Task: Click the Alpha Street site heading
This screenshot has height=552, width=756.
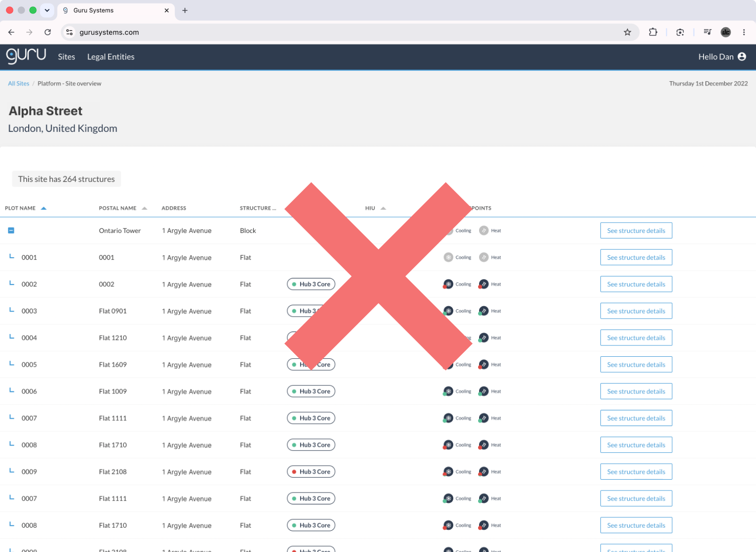Action: pos(46,111)
